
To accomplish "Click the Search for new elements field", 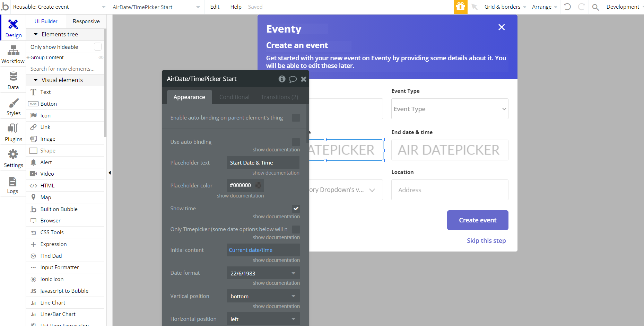I will pyautogui.click(x=65, y=69).
